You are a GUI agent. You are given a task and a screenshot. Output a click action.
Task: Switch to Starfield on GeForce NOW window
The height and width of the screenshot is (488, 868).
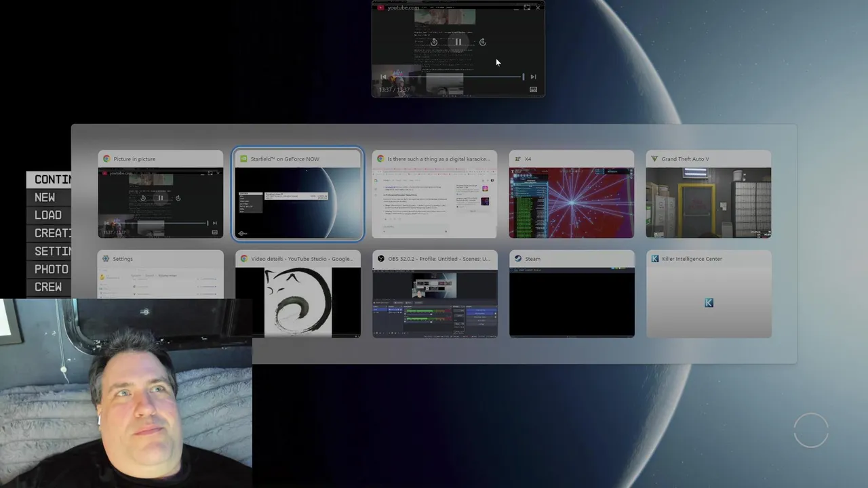pyautogui.click(x=298, y=194)
